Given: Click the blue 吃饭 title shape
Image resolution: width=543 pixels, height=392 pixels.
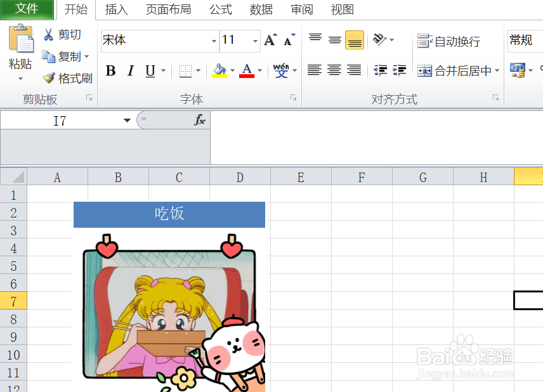Looking at the screenshot, I should pos(169,214).
